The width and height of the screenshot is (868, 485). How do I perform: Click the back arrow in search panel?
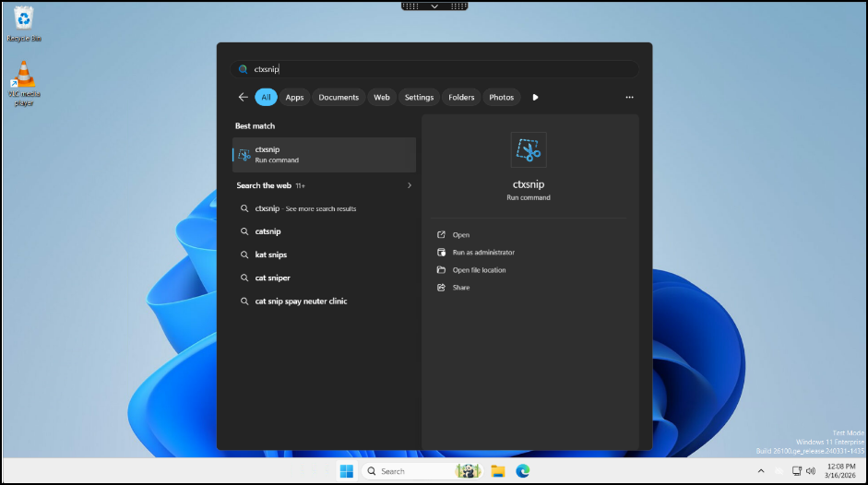pos(243,97)
